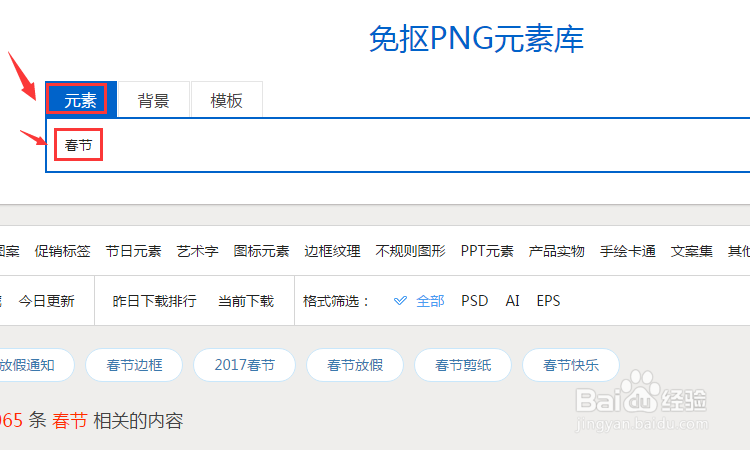Click the red 春节 keyword in results count

coord(70,421)
